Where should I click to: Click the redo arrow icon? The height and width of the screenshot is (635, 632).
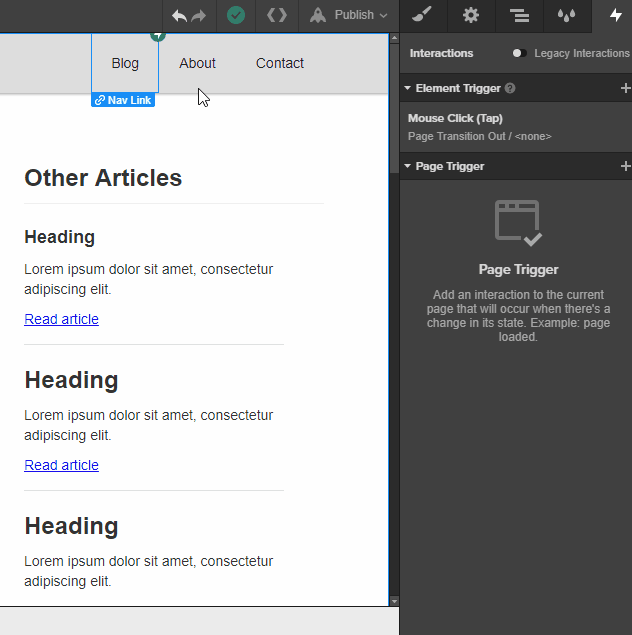coord(199,16)
